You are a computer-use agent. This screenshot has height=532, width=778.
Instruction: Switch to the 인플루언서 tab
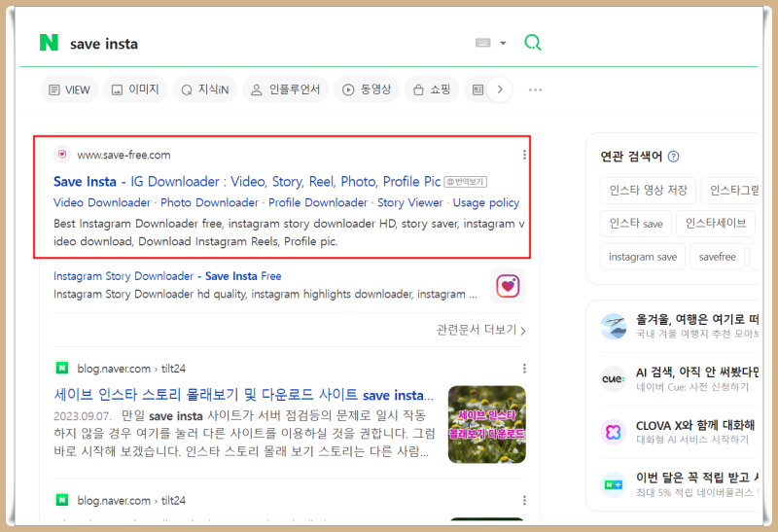point(285,89)
